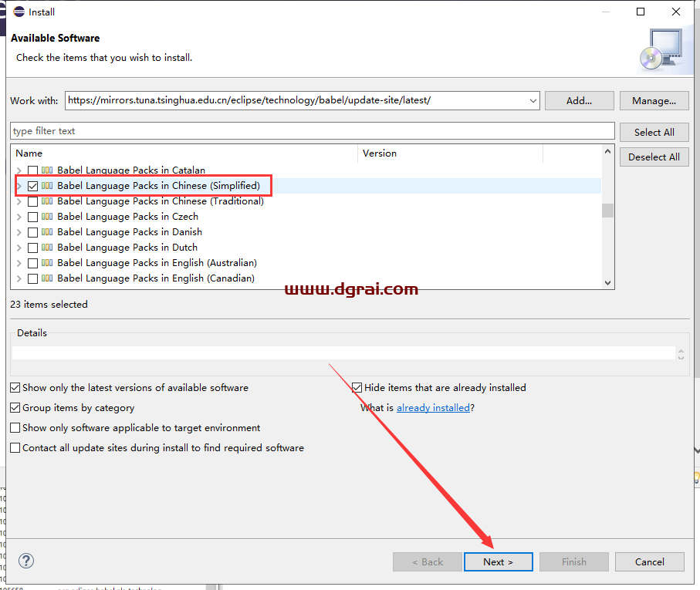This screenshot has width=700, height=590.
Task: Check Babel Language Packs in Catalan
Action: point(32,170)
